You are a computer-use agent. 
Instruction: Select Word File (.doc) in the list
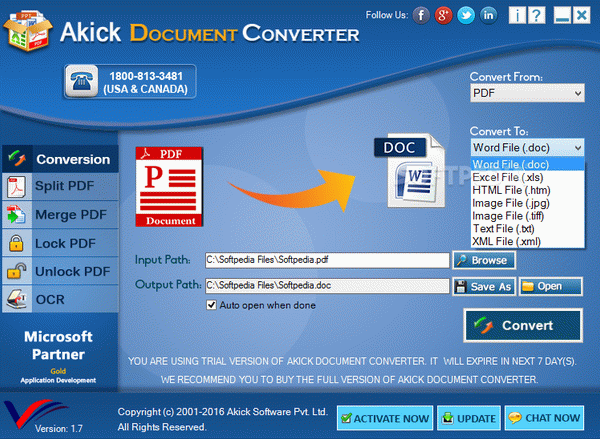click(527, 165)
